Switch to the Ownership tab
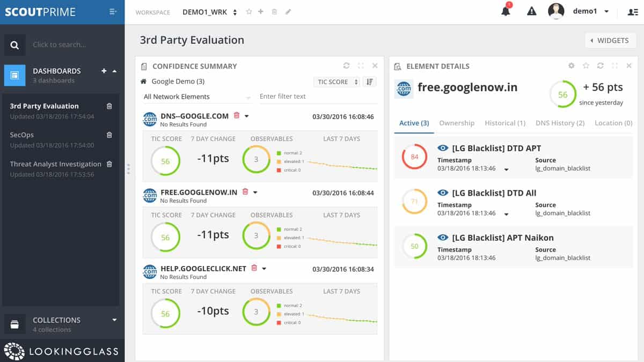 [x=457, y=123]
